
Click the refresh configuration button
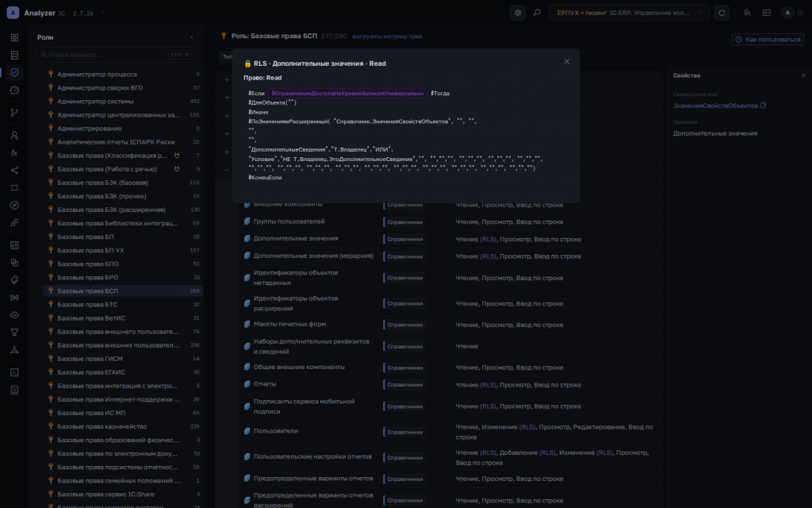click(722, 13)
